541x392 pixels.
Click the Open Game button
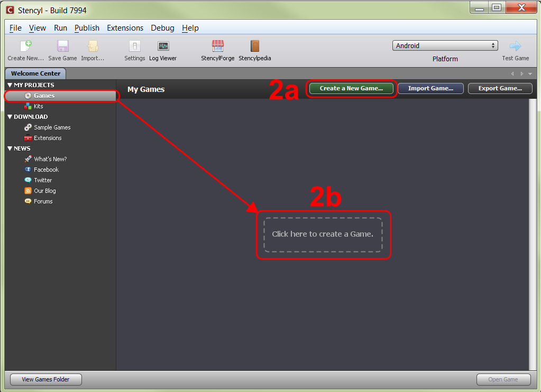click(x=503, y=379)
